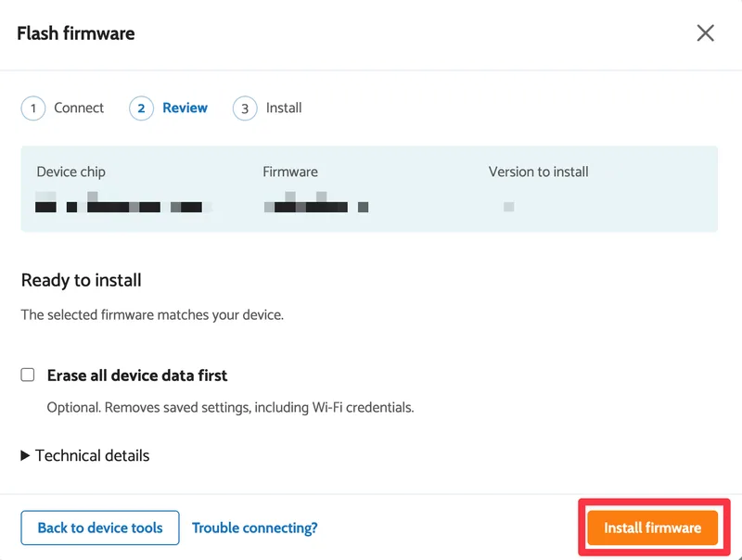Enable Erase all device data first checkbox
The height and width of the screenshot is (560, 742).
pyautogui.click(x=28, y=375)
